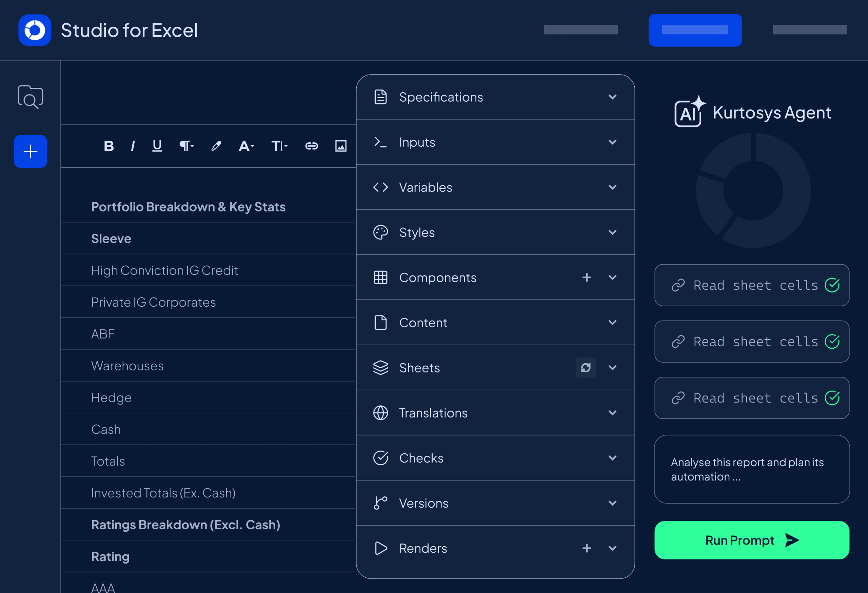Toggle underline formatting
The image size is (868, 593).
pyautogui.click(x=157, y=146)
